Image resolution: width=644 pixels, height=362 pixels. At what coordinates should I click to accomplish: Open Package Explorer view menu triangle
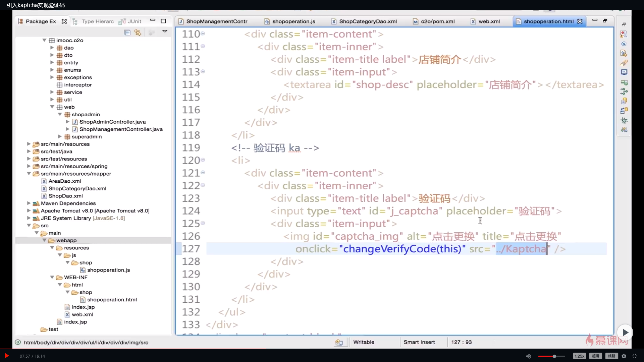coord(165,31)
